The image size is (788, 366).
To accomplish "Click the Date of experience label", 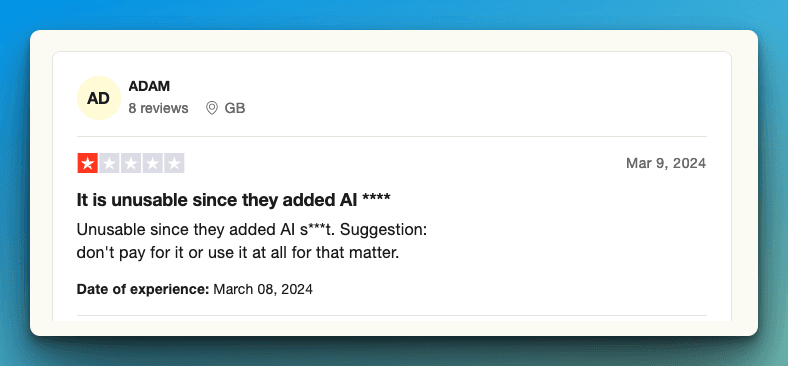I will click(x=143, y=289).
